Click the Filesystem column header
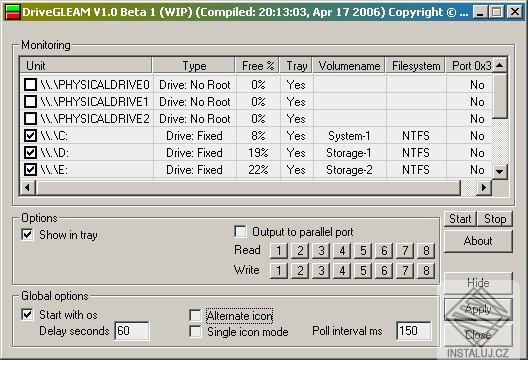This screenshot has height=380, width=528. coord(416,65)
